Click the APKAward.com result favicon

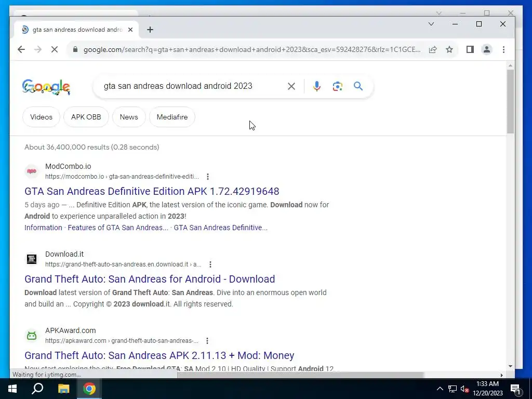[x=32, y=336]
